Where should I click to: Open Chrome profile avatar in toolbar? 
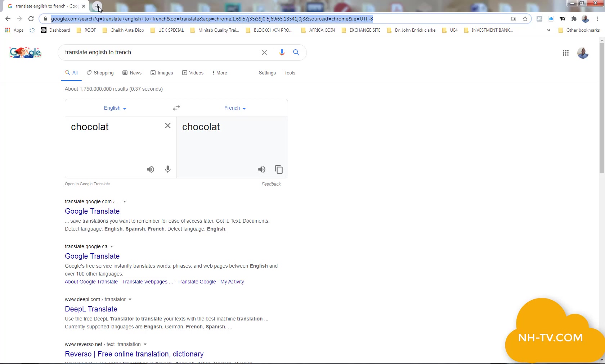pyautogui.click(x=586, y=19)
